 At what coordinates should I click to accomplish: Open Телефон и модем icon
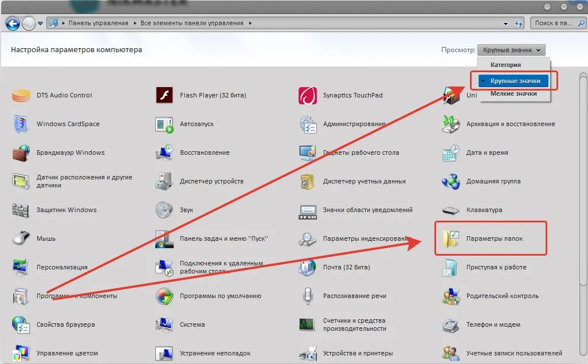(x=451, y=325)
